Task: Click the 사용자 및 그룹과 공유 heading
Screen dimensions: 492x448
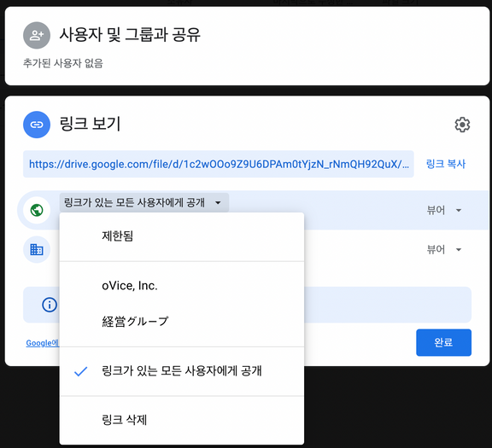Action: click(130, 34)
